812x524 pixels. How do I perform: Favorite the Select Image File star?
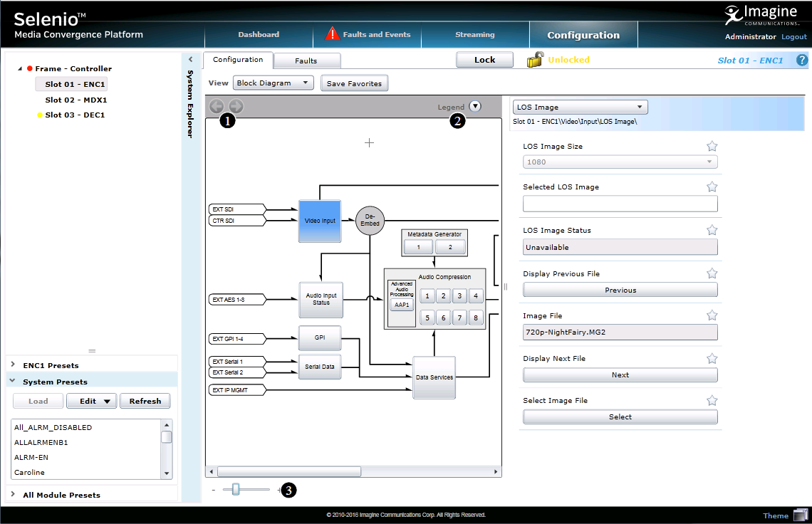(x=712, y=400)
